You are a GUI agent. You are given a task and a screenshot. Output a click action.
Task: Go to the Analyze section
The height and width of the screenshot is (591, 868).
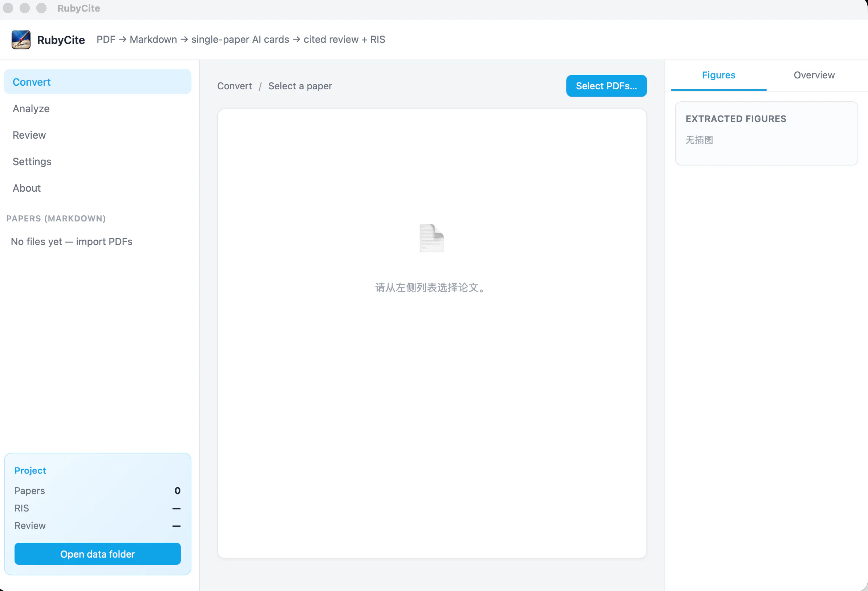click(x=97, y=108)
